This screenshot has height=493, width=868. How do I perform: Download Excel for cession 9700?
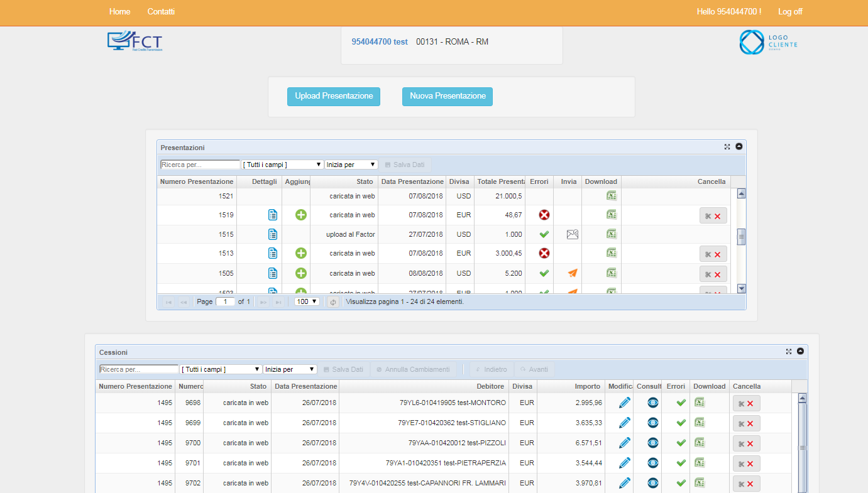(x=699, y=443)
